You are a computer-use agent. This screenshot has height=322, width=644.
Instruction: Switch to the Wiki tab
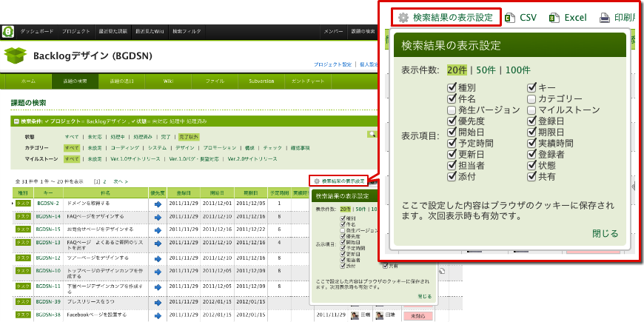[168, 81]
